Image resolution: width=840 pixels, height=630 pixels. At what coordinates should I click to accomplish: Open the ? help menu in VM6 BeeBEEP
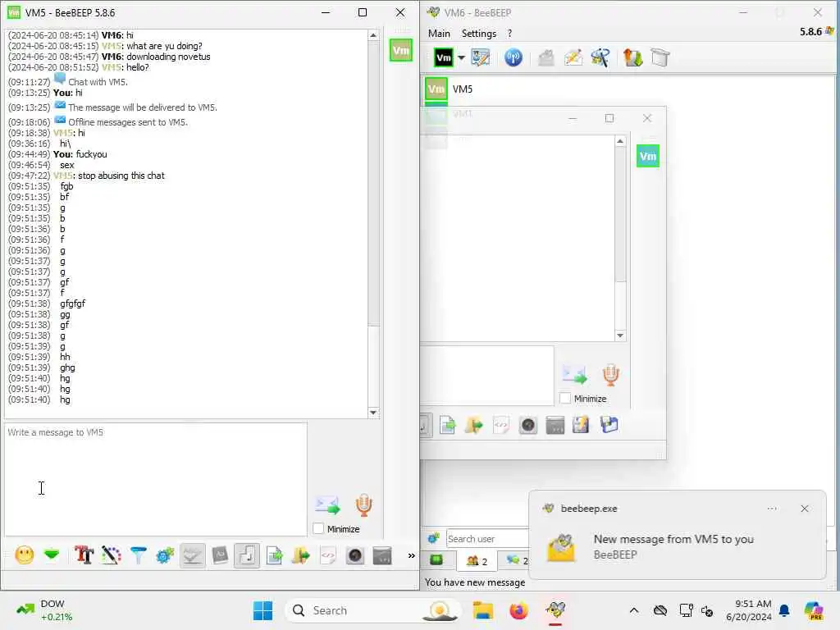(x=509, y=33)
